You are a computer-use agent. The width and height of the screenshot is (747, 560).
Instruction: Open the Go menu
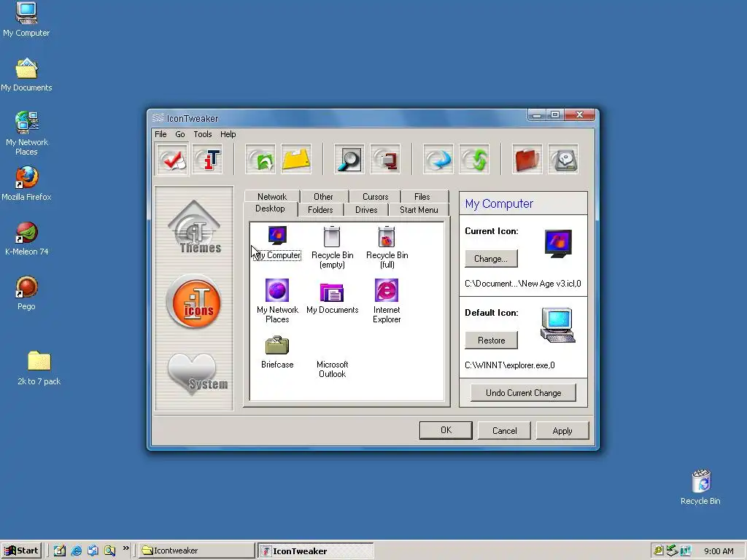pyautogui.click(x=180, y=134)
